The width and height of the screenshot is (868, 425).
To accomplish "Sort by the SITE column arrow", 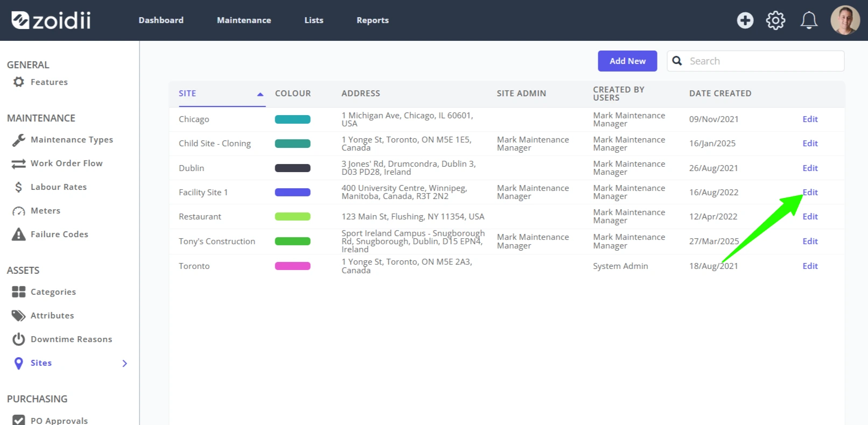I will tap(261, 94).
